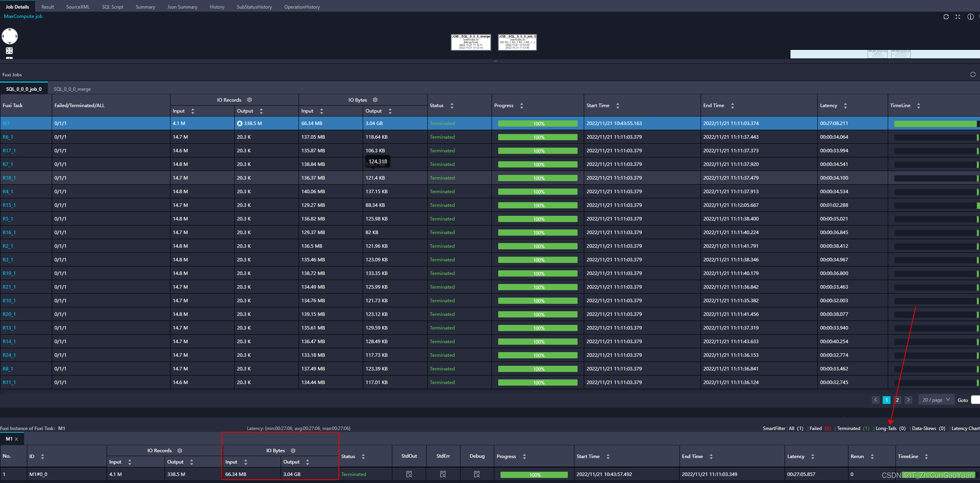Click the fullscreen expand icon at top right

click(x=958, y=17)
